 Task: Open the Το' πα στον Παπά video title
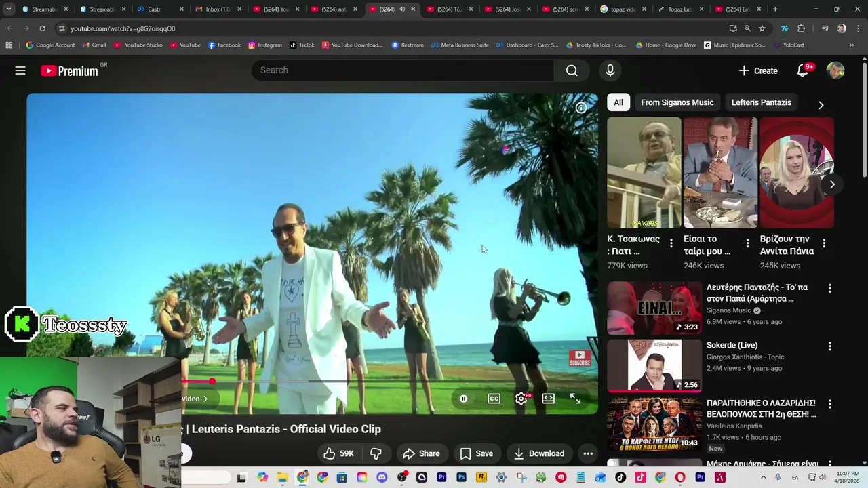coord(757,293)
